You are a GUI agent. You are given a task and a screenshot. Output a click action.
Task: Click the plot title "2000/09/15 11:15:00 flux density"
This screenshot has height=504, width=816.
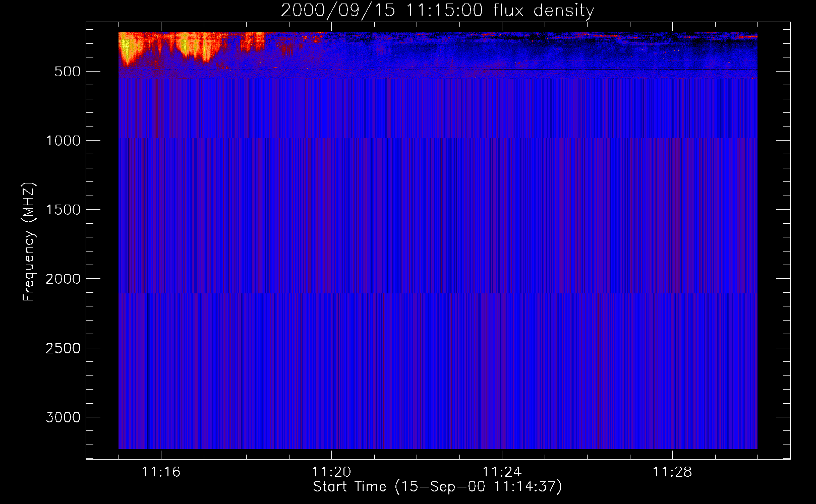[x=437, y=10]
